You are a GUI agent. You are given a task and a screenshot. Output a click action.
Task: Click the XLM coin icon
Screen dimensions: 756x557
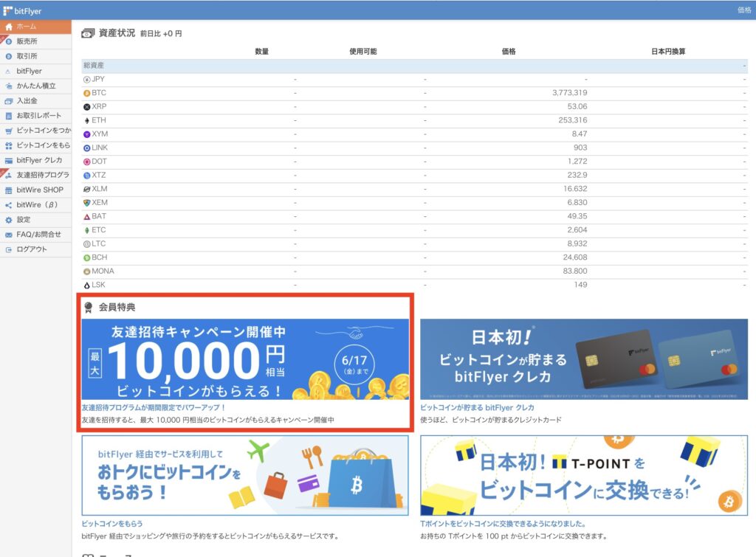87,190
